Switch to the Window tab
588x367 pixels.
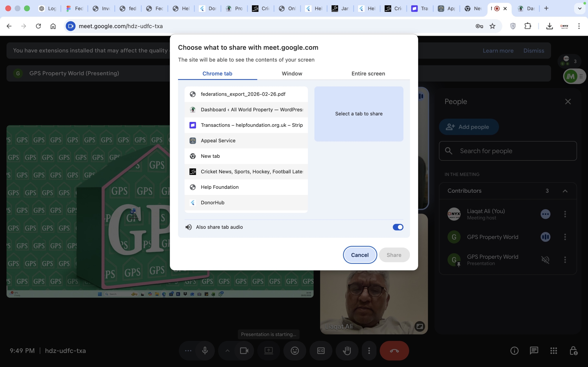pyautogui.click(x=292, y=74)
